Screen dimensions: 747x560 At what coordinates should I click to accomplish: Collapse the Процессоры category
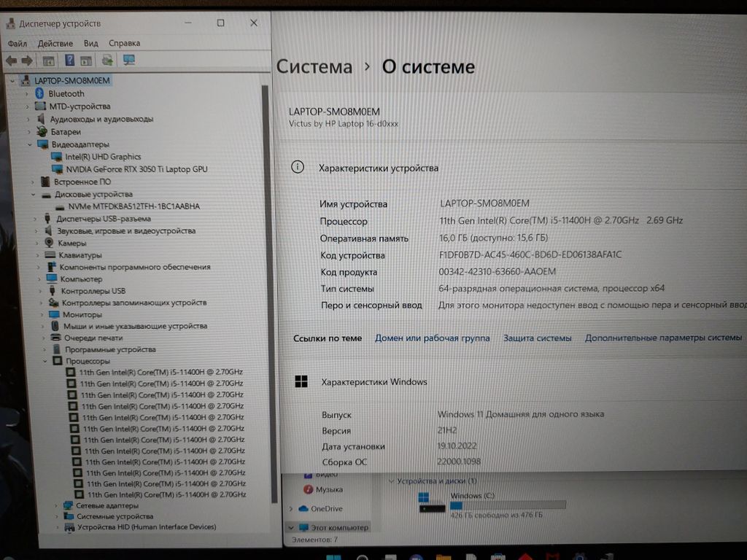coord(45,361)
